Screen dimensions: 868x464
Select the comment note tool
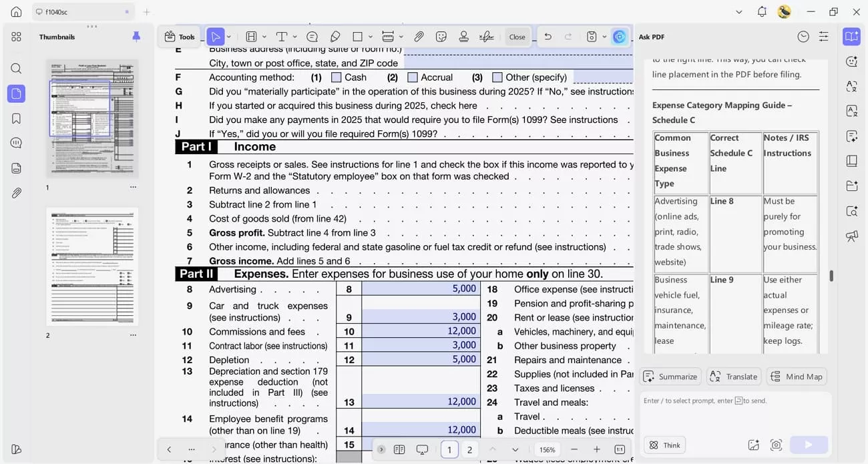pyautogui.click(x=312, y=37)
